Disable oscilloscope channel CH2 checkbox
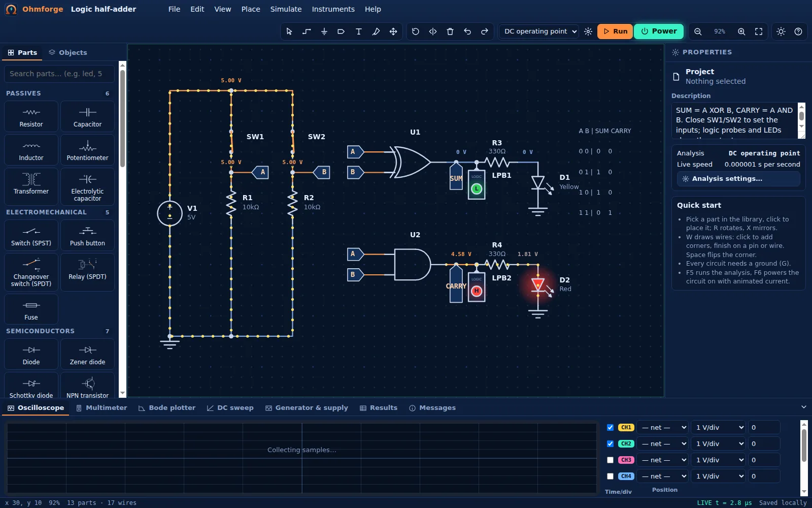This screenshot has width=812, height=508. (x=610, y=443)
